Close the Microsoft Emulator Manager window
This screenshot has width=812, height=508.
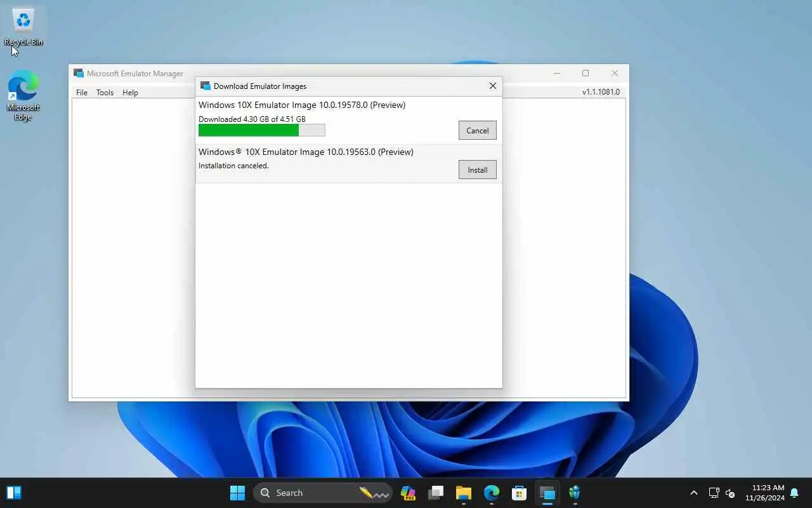coord(614,73)
